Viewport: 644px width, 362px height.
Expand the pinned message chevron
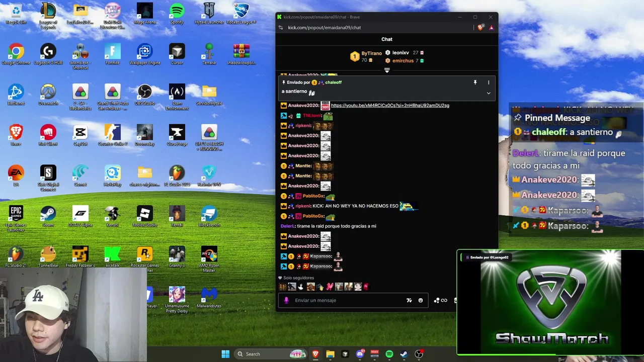[x=488, y=93]
